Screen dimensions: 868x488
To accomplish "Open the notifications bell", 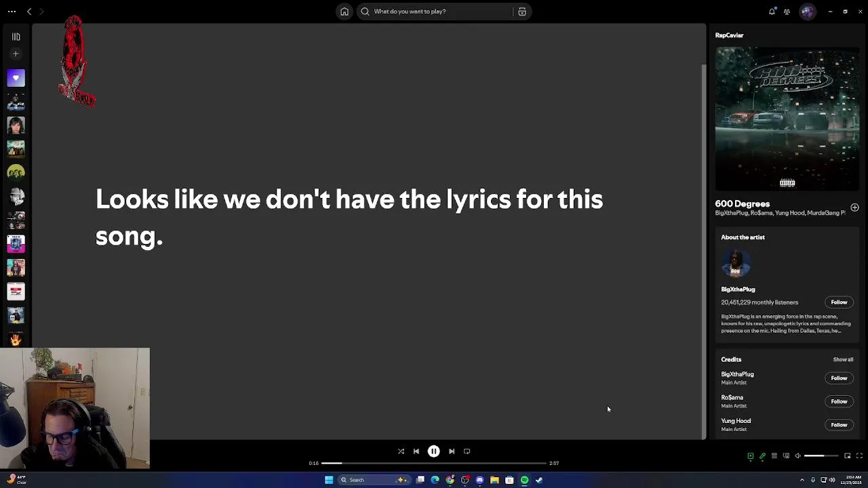I will (x=772, y=12).
